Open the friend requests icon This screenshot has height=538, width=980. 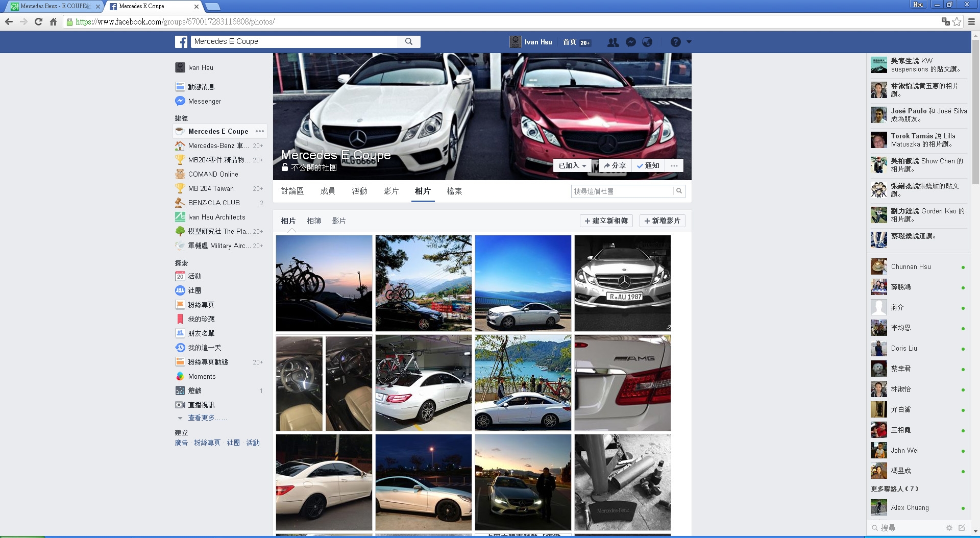[613, 42]
